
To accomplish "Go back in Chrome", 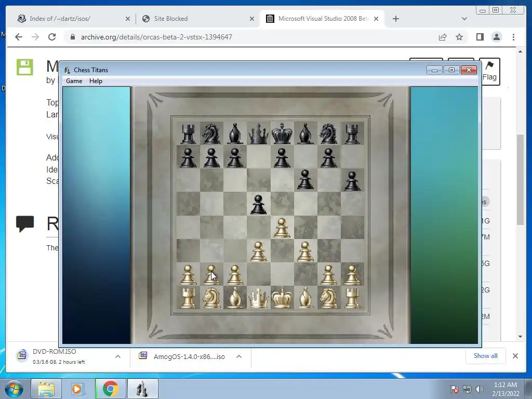I will [19, 37].
